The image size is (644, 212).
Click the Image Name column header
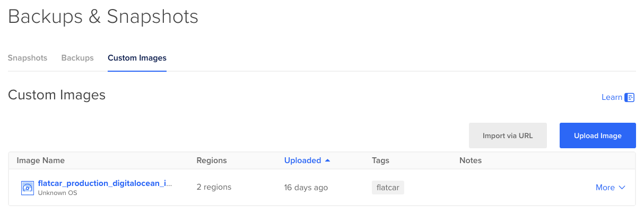41,160
